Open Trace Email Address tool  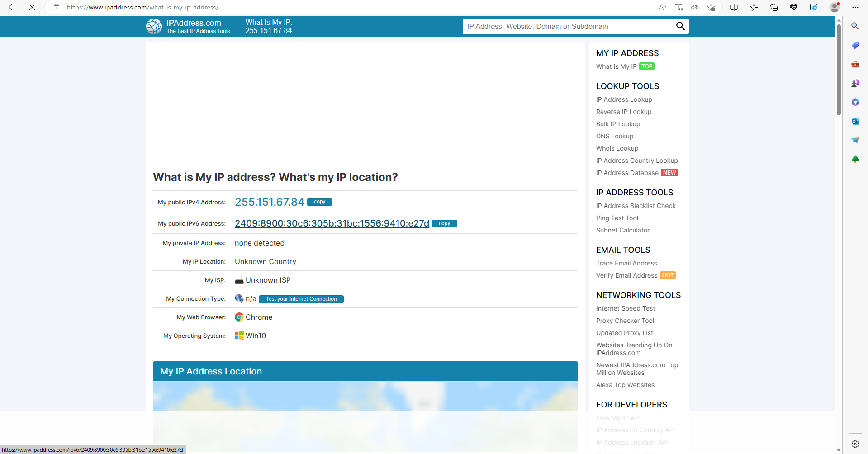coord(626,263)
